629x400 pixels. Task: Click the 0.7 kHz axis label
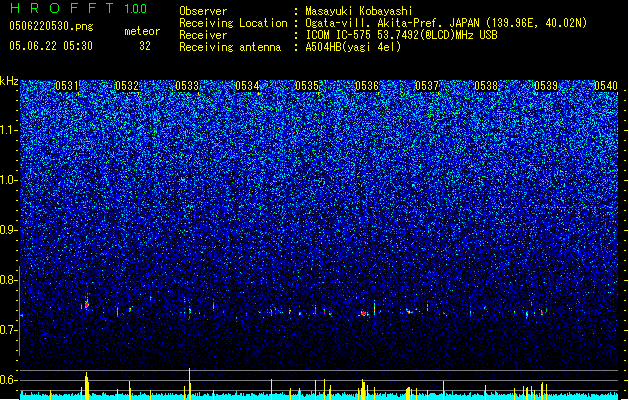click(x=8, y=330)
